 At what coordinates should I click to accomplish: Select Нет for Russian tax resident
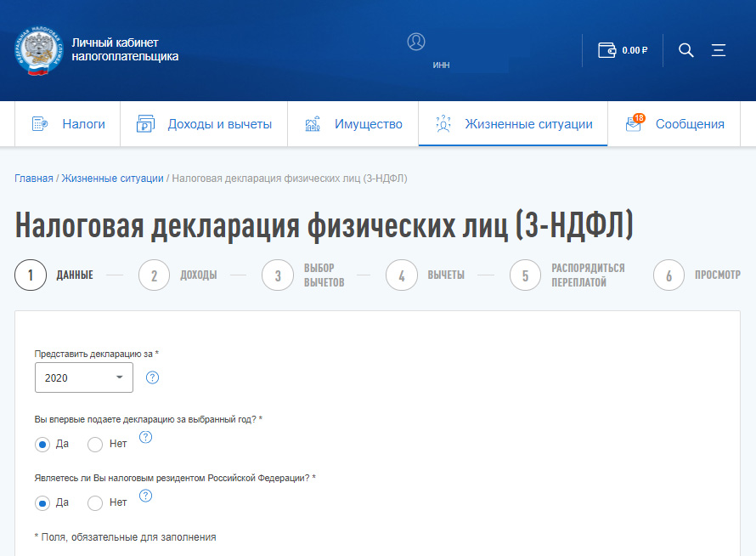coord(95,503)
